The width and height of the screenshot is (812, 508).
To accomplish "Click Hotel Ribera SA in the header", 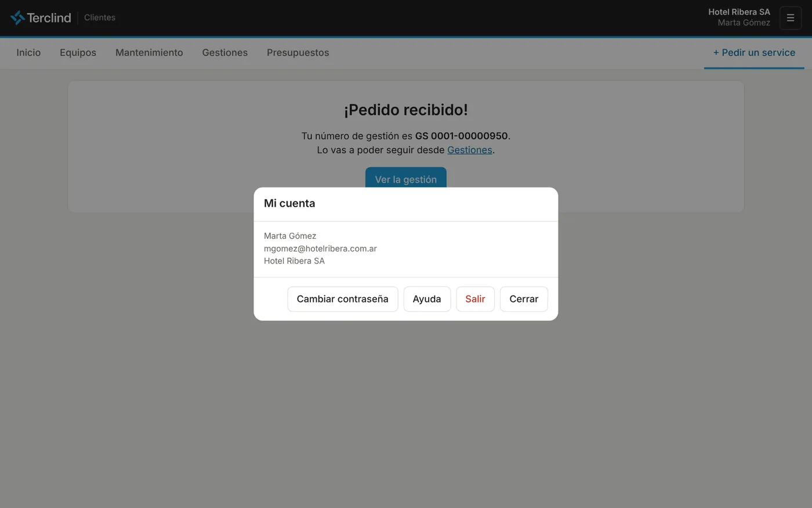I will [x=739, y=12].
